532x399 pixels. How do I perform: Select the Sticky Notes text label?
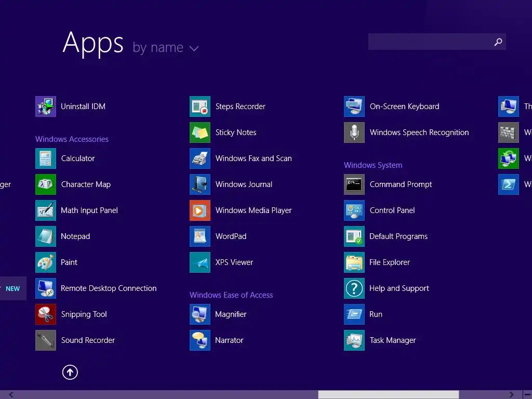pos(236,132)
